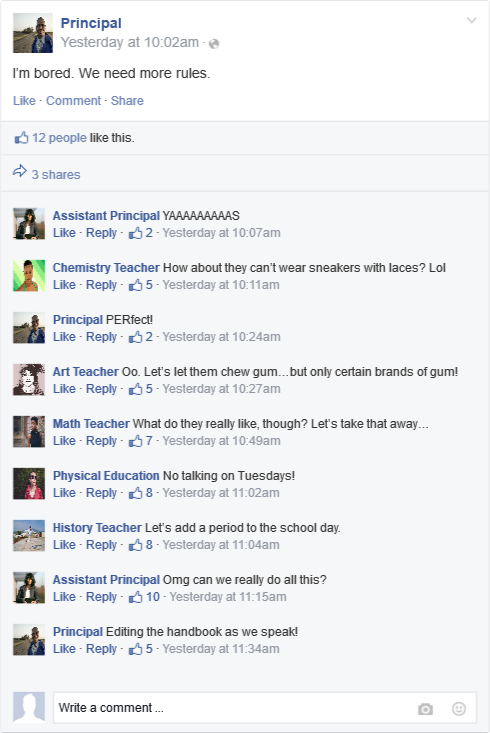490x733 pixels.
Task: Open the emoji smiley picker icon
Action: [x=459, y=709]
